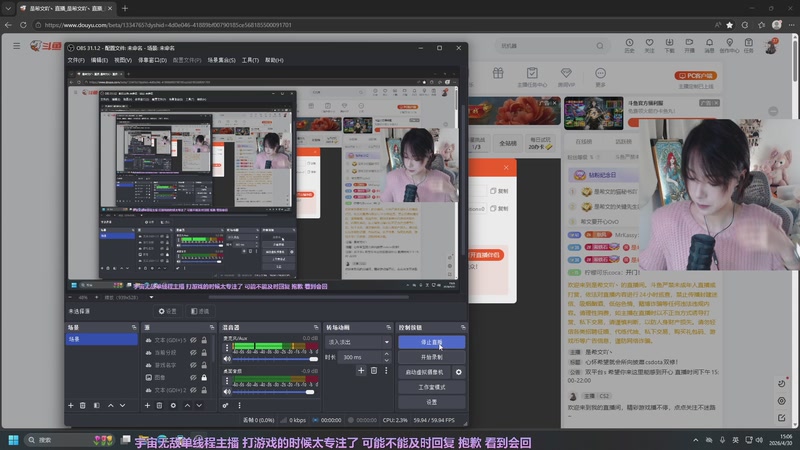Mute the 麦克风/Aux speaker icon

point(227,359)
